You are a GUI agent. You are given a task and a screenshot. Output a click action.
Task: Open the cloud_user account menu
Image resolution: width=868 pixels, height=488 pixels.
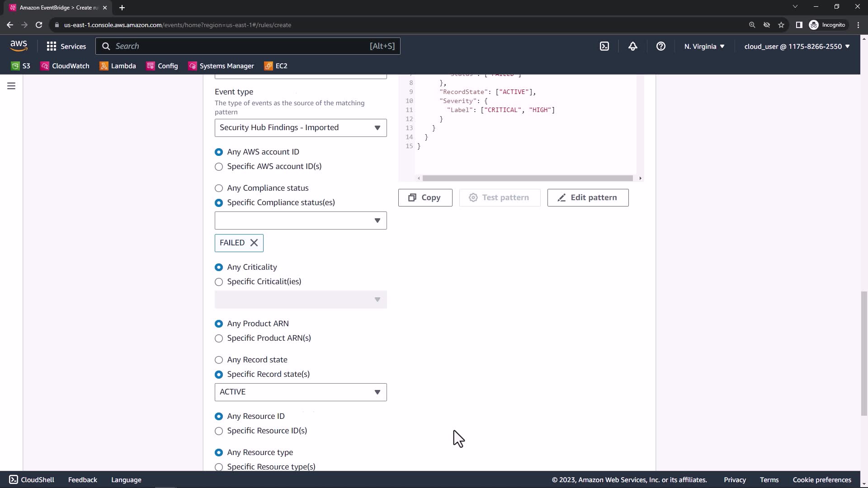(x=797, y=46)
